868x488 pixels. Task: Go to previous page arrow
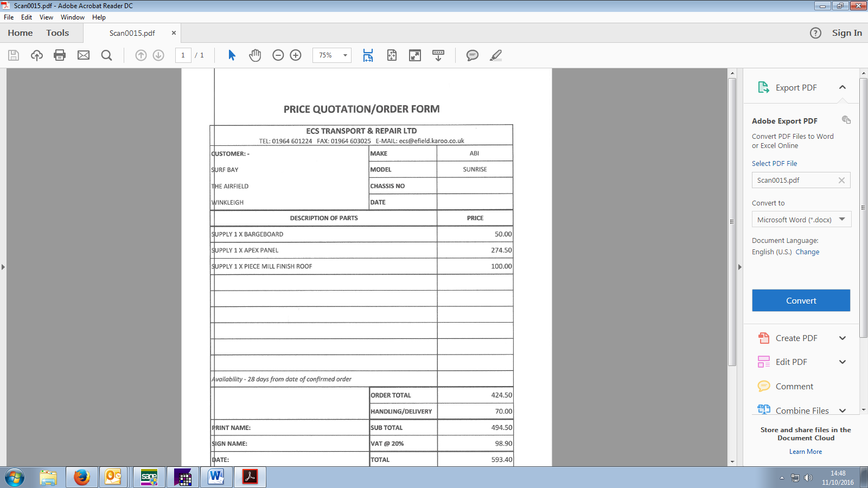click(141, 55)
